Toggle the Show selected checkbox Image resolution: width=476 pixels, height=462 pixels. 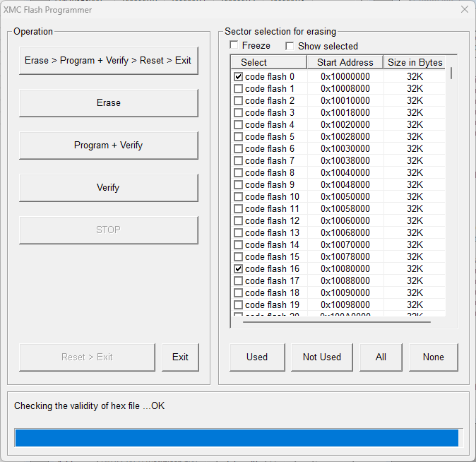tap(290, 46)
